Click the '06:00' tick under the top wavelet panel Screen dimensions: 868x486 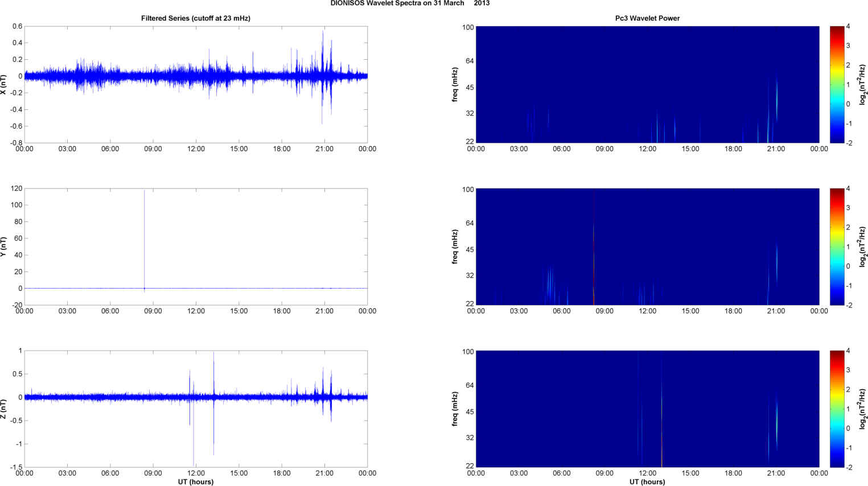tap(562, 149)
